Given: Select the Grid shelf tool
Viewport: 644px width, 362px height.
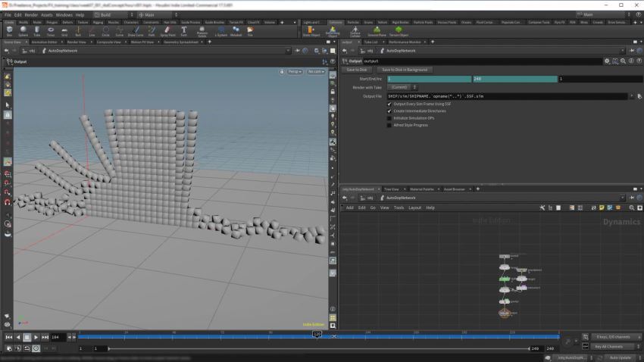Looking at the screenshot, I should (64, 31).
